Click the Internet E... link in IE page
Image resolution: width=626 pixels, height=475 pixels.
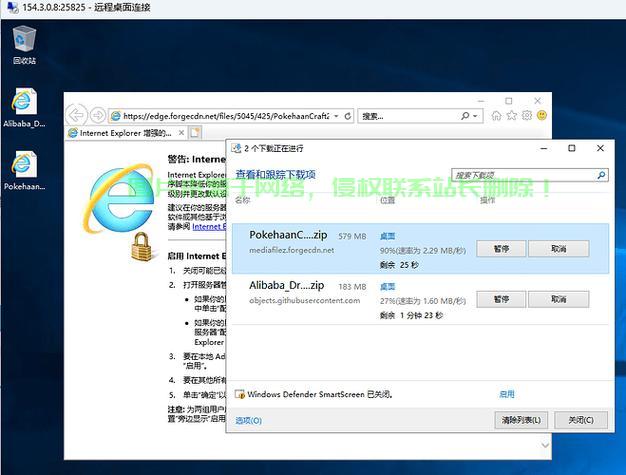pyautogui.click(x=208, y=227)
